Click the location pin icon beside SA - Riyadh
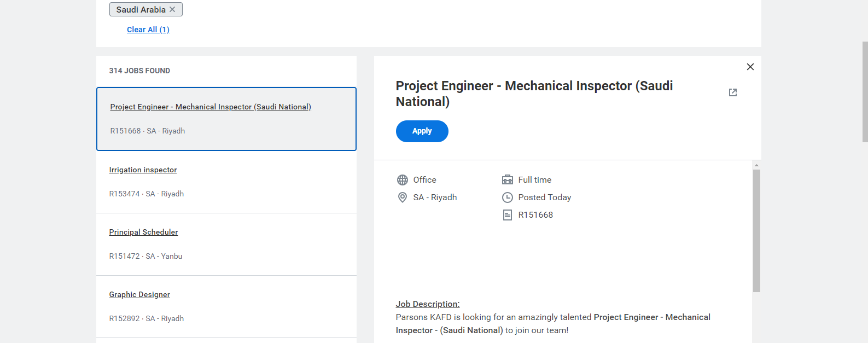 click(403, 197)
